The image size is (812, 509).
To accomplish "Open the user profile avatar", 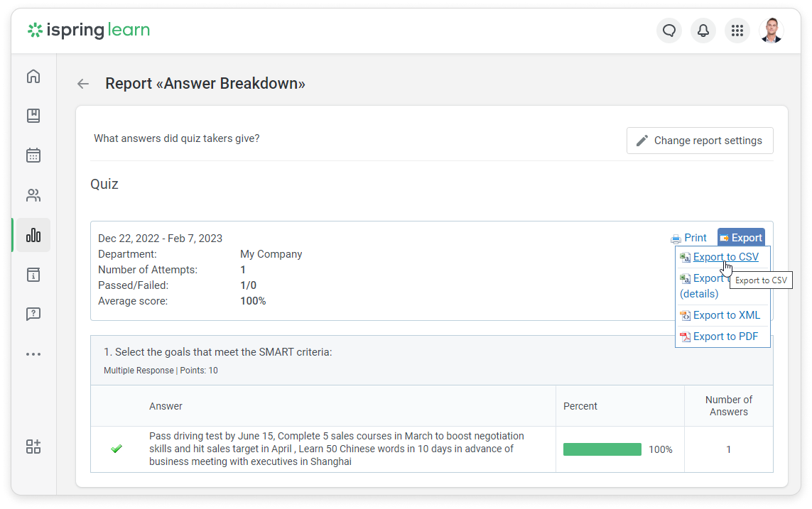I will click(x=771, y=31).
